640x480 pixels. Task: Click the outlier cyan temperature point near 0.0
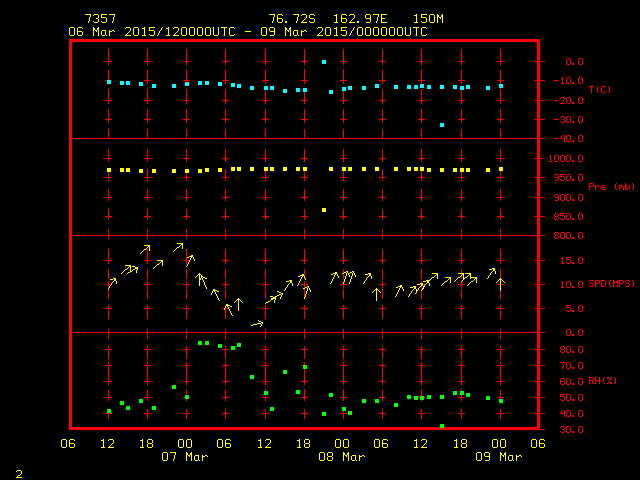[323, 62]
